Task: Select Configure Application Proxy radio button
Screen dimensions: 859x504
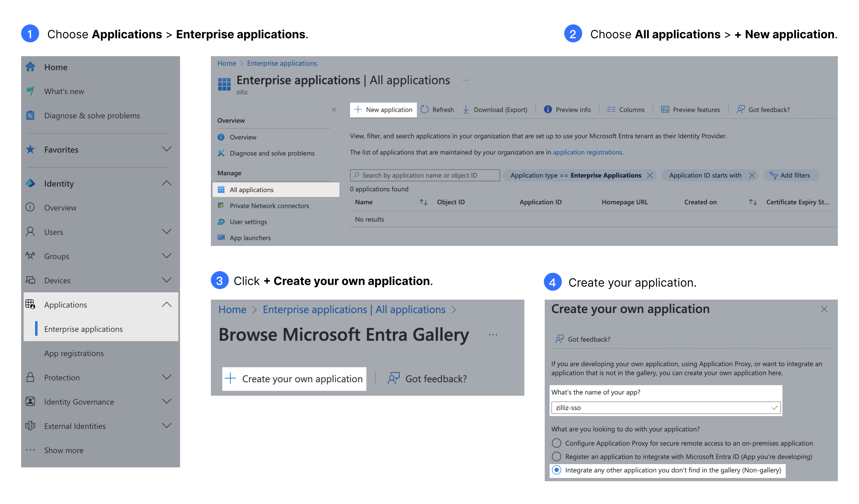Action: pos(556,443)
